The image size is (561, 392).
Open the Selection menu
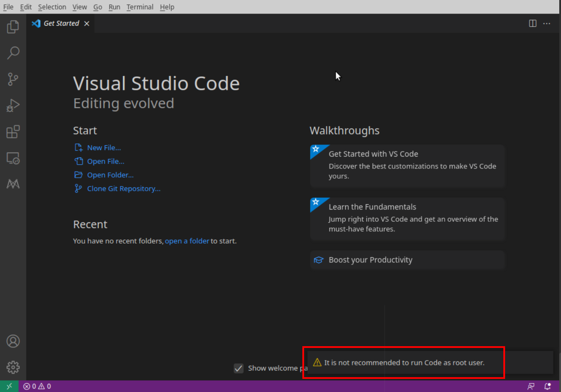[52, 7]
